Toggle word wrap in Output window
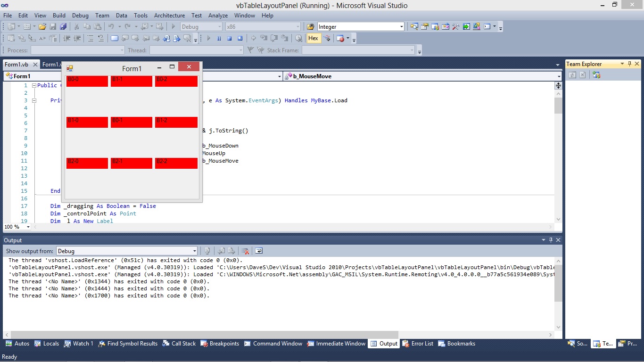The height and width of the screenshot is (362, 644). [x=259, y=251]
